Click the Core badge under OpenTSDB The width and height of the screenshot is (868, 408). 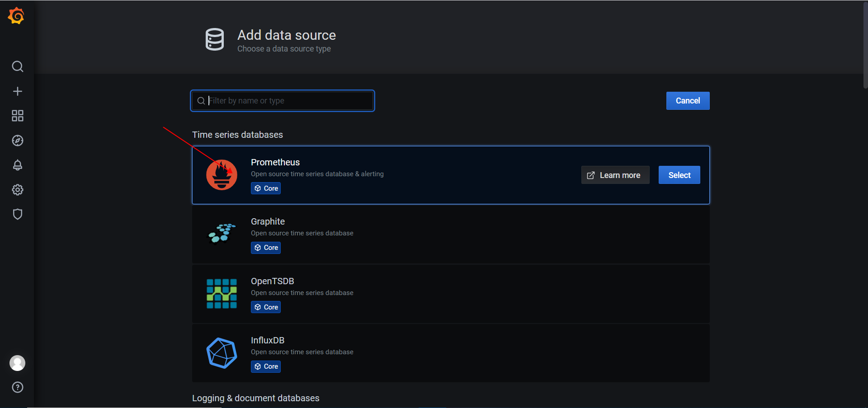coord(266,307)
